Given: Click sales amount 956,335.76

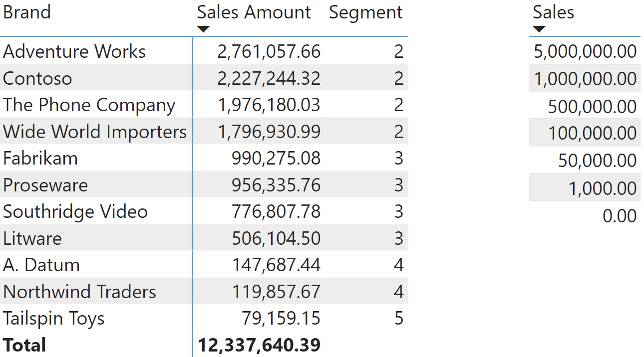Looking at the screenshot, I should tap(276, 185).
